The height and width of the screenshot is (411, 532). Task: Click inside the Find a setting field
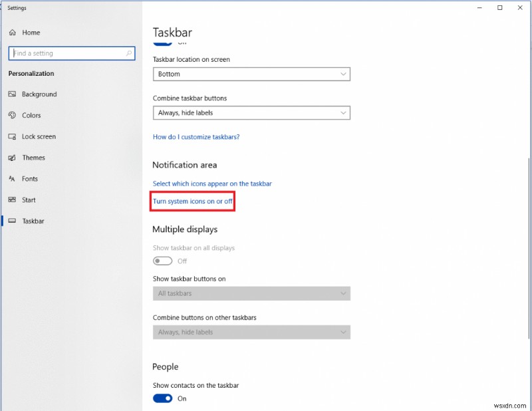(x=66, y=53)
